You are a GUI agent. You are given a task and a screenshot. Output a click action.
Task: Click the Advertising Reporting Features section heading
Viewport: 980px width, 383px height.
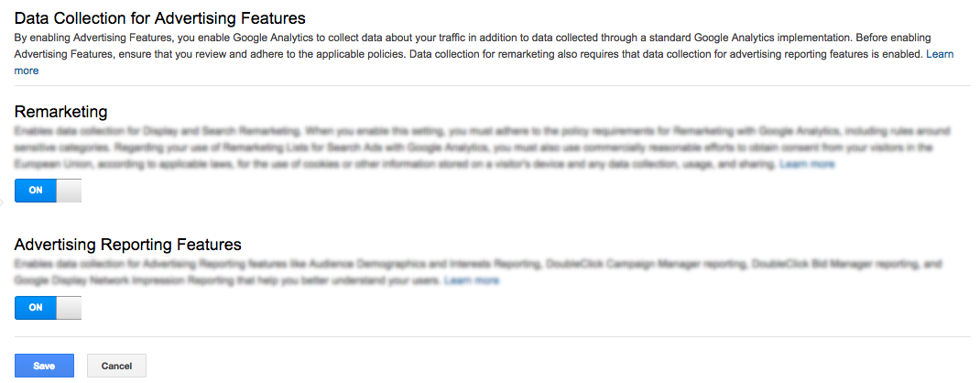click(128, 245)
